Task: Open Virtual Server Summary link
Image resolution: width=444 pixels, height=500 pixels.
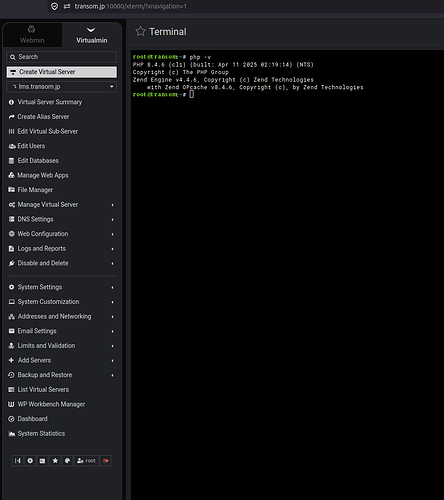Action: click(x=50, y=102)
